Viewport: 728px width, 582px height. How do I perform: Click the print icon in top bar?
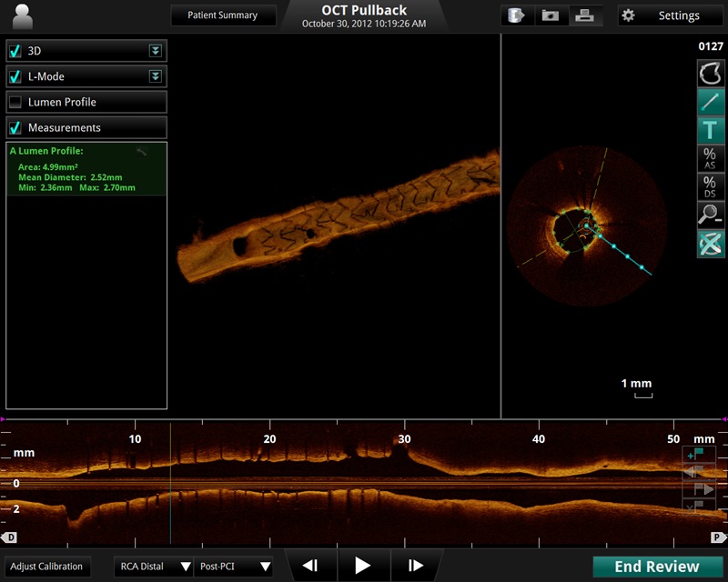pyautogui.click(x=583, y=15)
